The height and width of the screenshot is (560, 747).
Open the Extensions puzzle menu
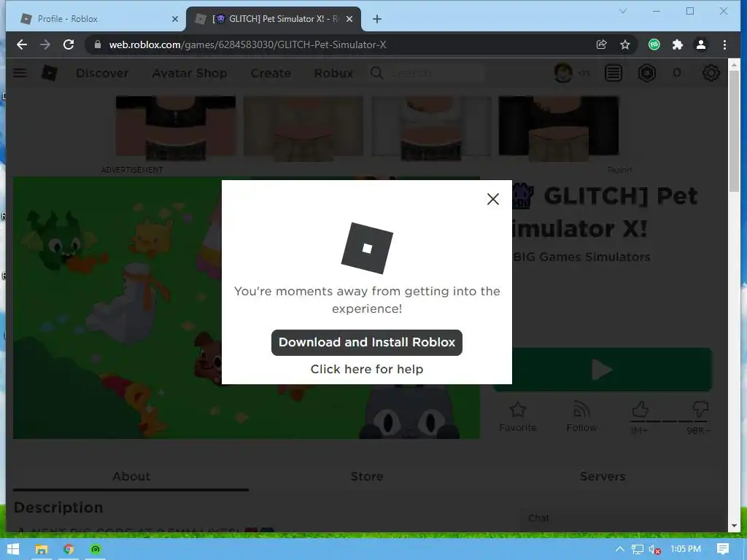678,44
